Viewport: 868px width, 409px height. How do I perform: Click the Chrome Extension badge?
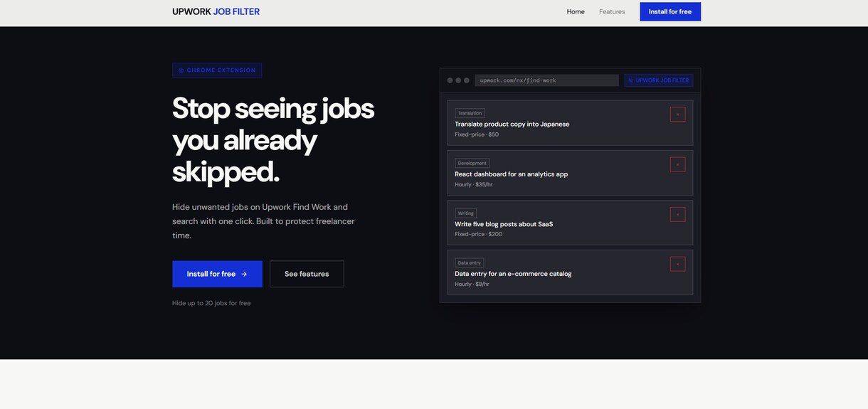pyautogui.click(x=217, y=70)
